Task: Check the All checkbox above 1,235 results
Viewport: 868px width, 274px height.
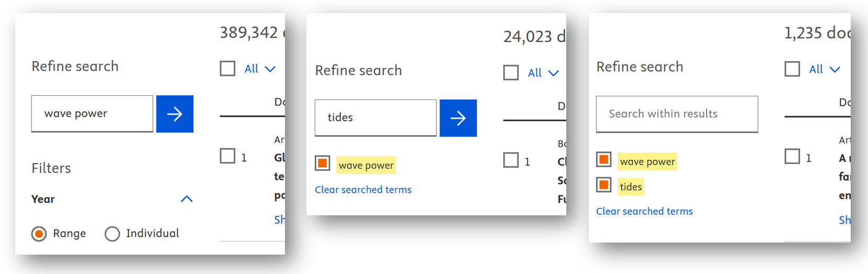Action: 792,69
